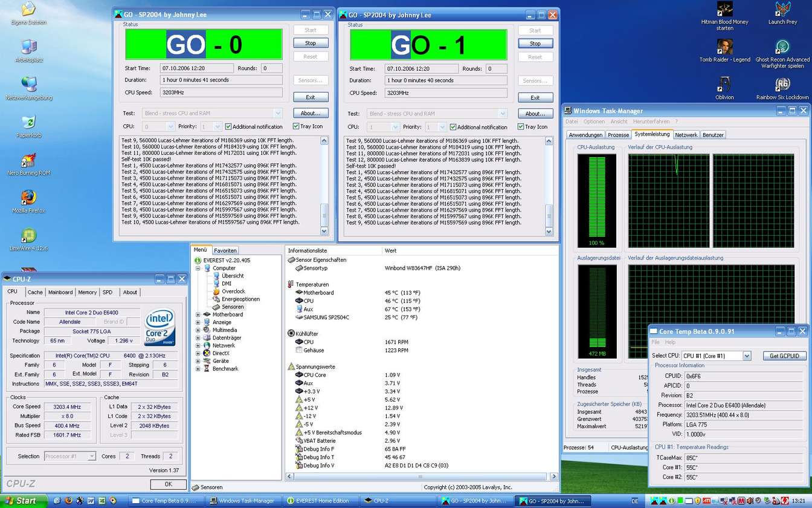The image size is (812, 508).
Task: Click the Übersicht icon in EVEREST tree
Action: pyautogui.click(x=217, y=276)
